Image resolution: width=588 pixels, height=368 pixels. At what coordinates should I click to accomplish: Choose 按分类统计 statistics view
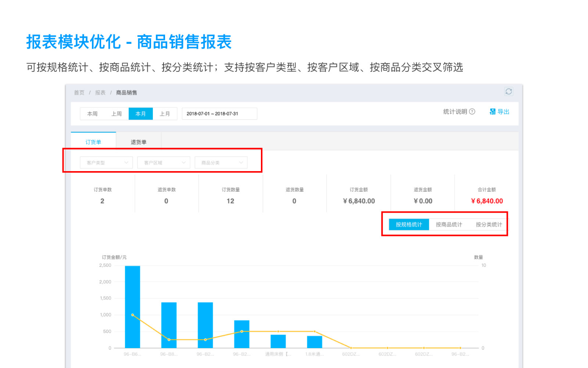click(x=488, y=224)
